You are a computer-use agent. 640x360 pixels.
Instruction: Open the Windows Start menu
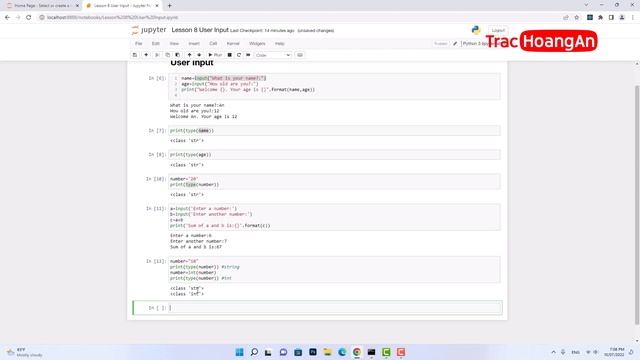coord(240,352)
